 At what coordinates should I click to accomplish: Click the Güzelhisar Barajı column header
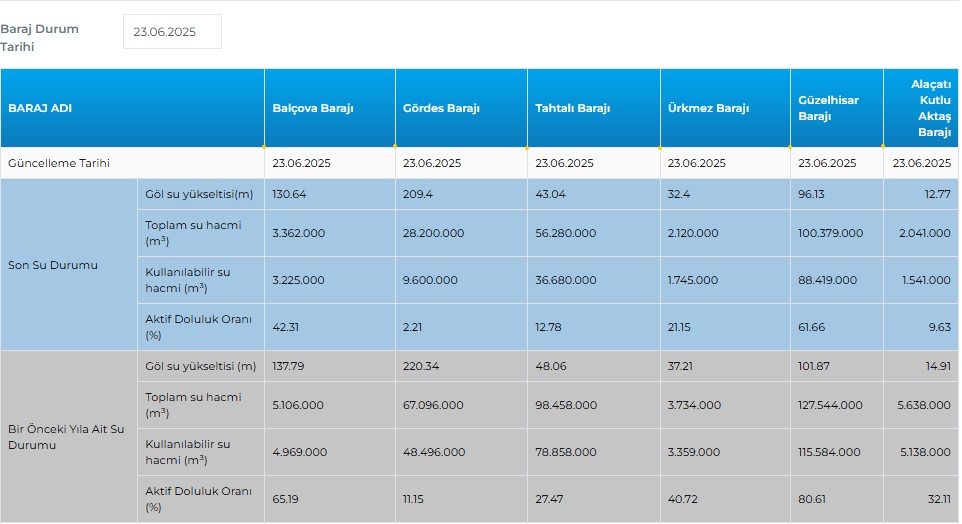(837, 108)
